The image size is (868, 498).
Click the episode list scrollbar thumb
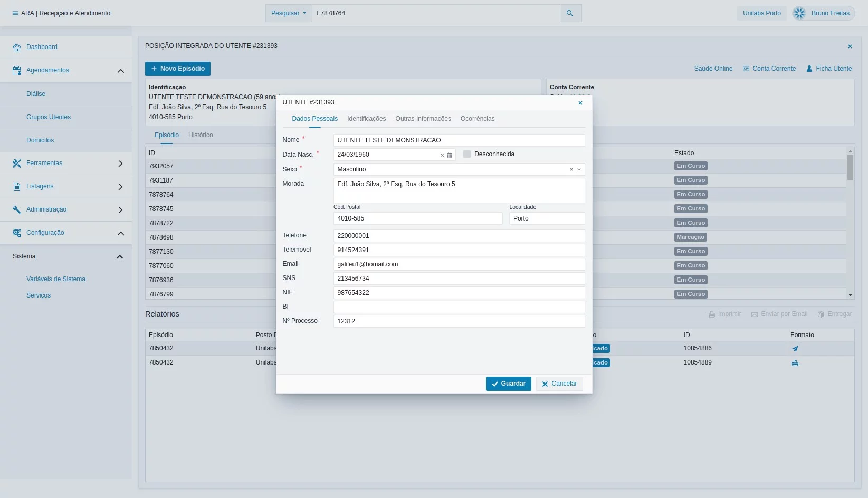pos(850,168)
